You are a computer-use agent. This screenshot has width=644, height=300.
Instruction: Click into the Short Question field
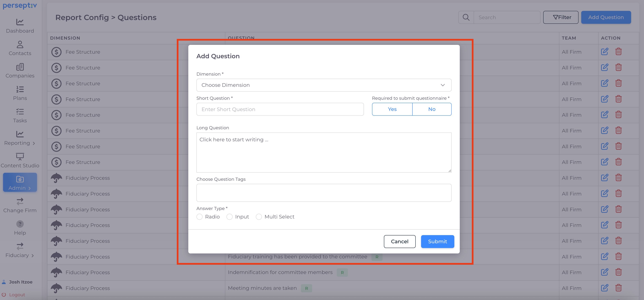280,109
